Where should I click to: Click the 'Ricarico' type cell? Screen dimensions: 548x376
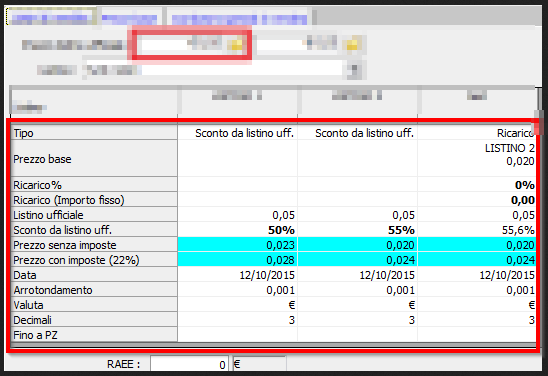point(477,133)
